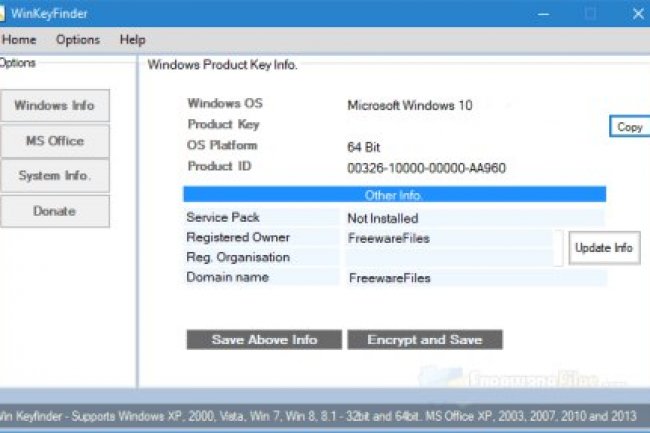650x433 pixels.
Task: Click the Registered Owner text field
Action: [x=449, y=238]
